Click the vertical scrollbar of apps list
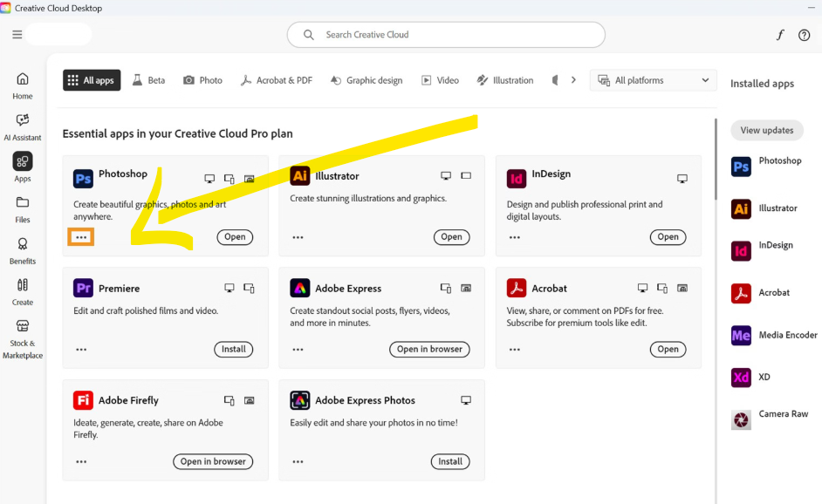Viewport: 822px width, 504px height. 716,160
